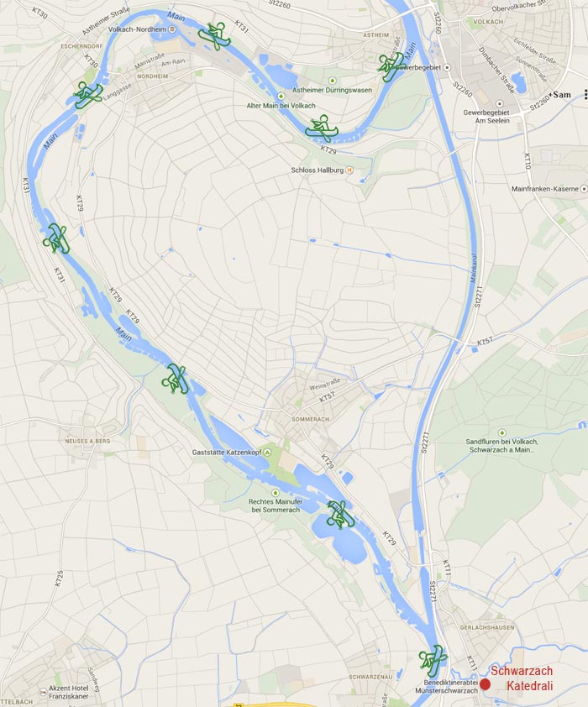
Task: Open the Akzent Hotel Franziskaner label
Action: pos(69,692)
